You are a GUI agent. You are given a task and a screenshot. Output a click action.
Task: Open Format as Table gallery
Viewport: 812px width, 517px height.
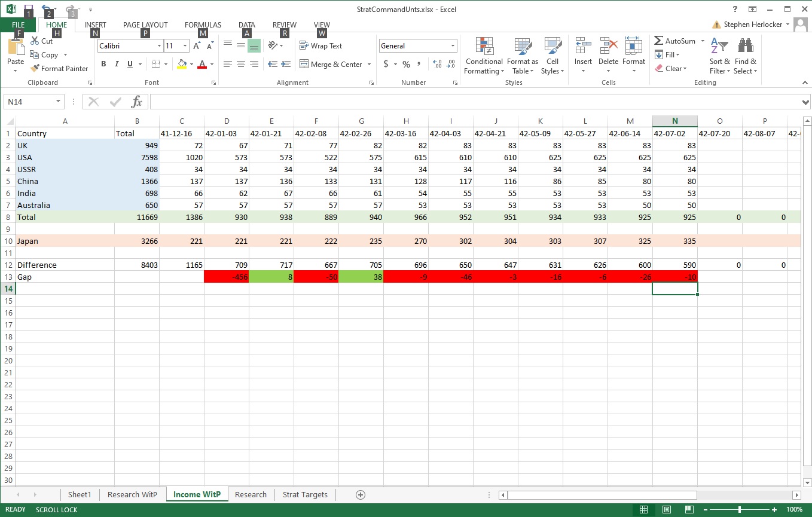[x=523, y=56]
